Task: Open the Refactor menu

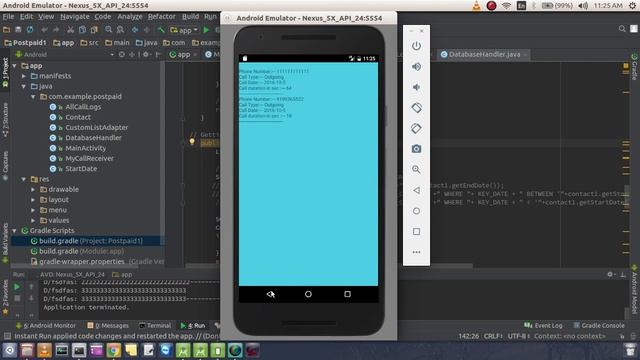Action: [x=162, y=17]
